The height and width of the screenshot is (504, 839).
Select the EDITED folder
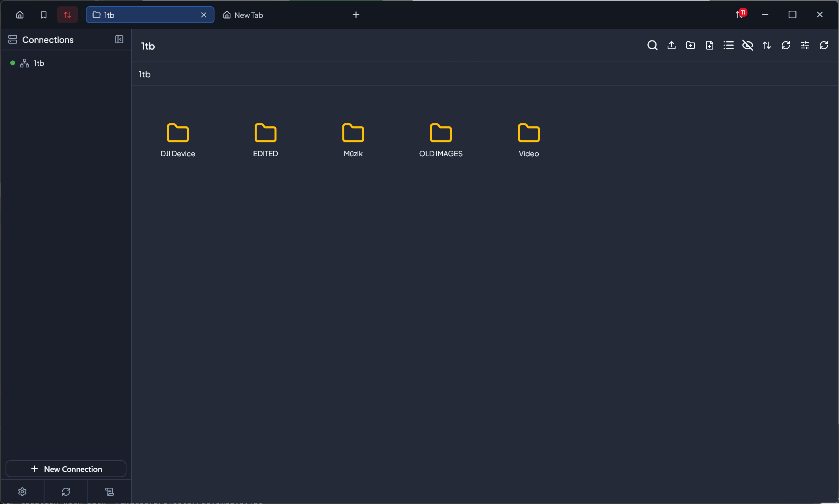(x=265, y=140)
